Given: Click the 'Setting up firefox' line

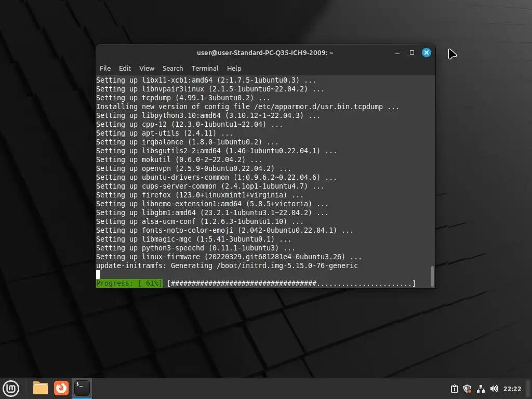Looking at the screenshot, I should pyautogui.click(x=199, y=195).
